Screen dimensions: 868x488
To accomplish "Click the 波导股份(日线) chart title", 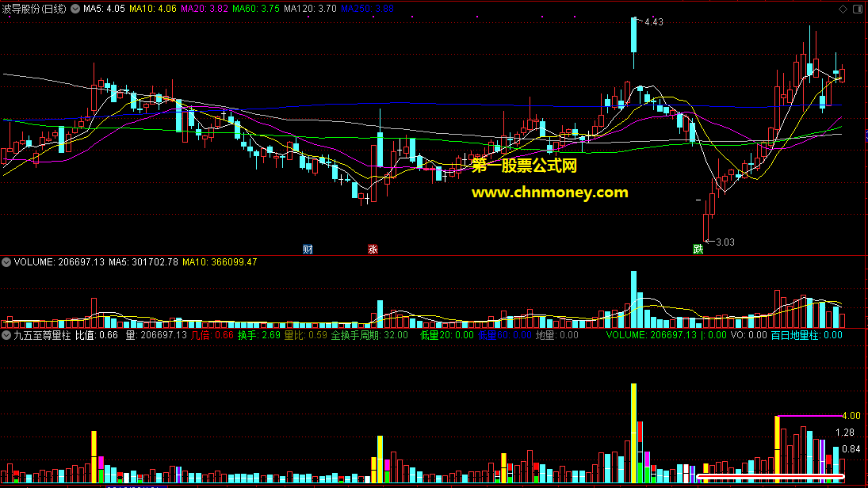I will pyautogui.click(x=34, y=9).
